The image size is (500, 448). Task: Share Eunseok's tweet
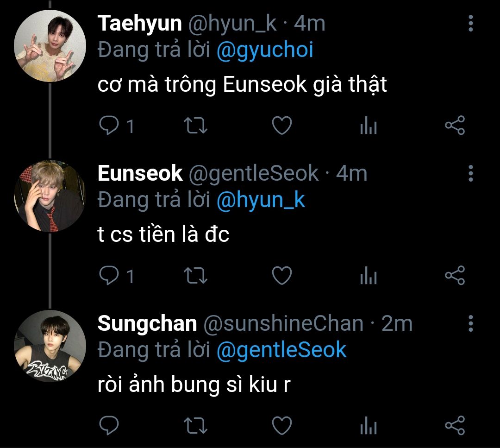pos(455,276)
